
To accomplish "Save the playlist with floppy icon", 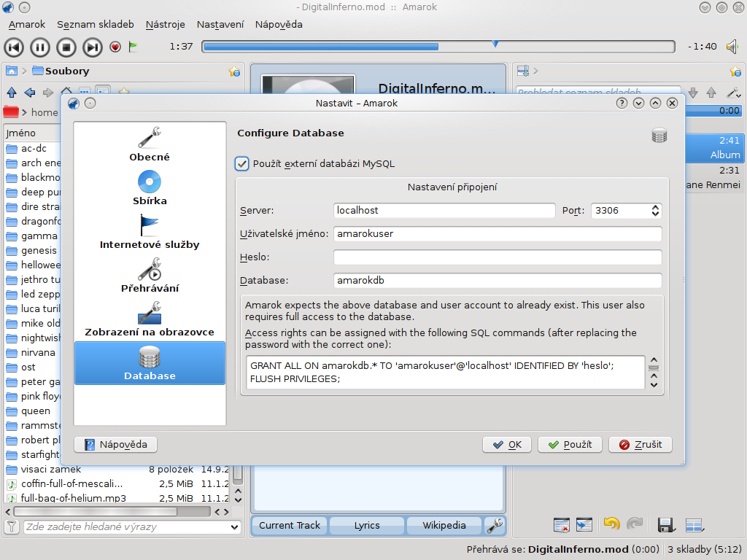I will coord(666,525).
